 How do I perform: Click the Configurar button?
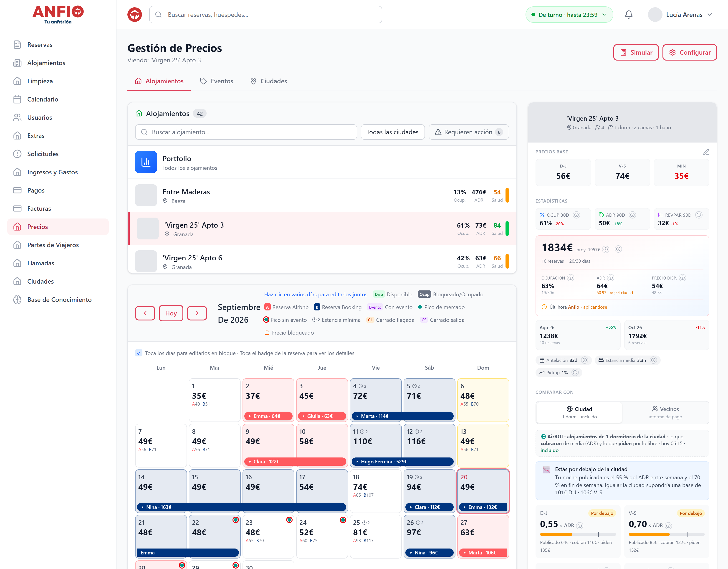(690, 52)
